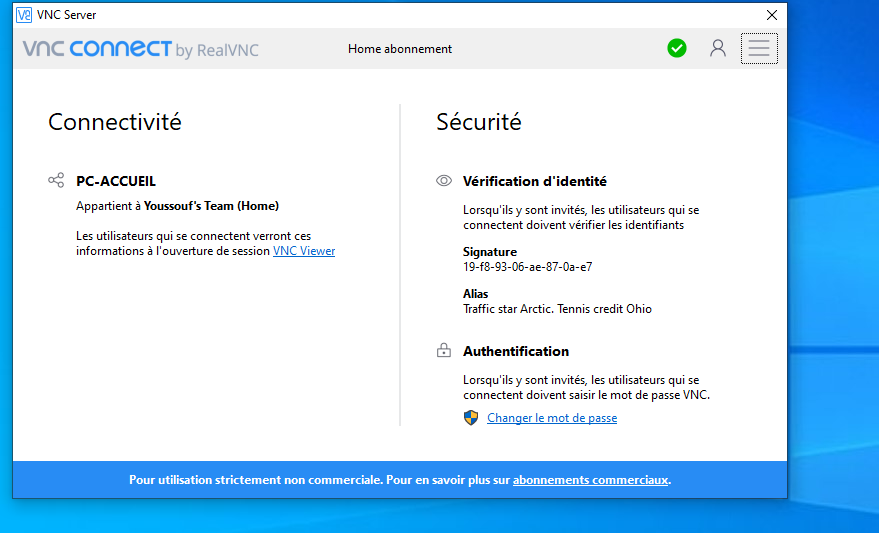Click the Youssouf's Team (Home) text
Image resolution: width=879 pixels, height=533 pixels.
click(x=211, y=206)
